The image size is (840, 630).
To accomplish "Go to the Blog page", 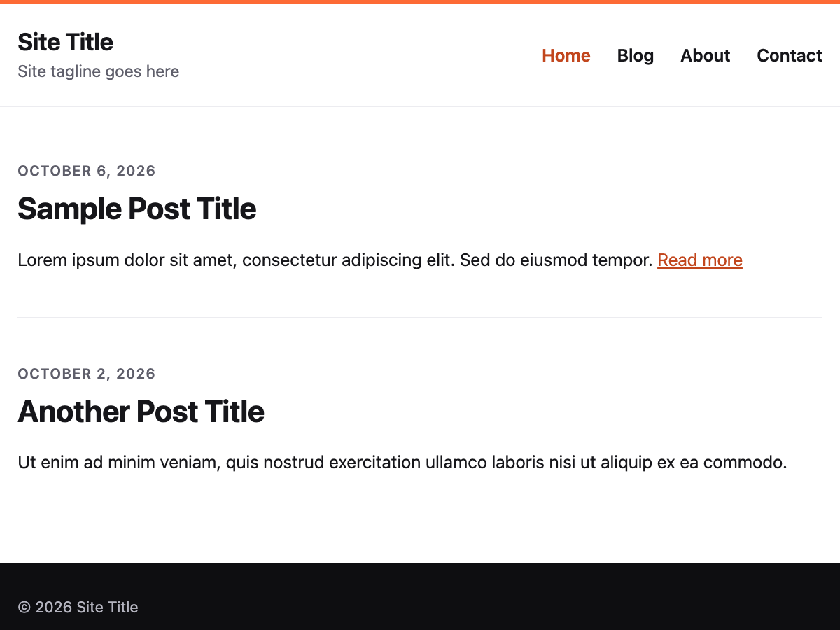I will 636,55.
